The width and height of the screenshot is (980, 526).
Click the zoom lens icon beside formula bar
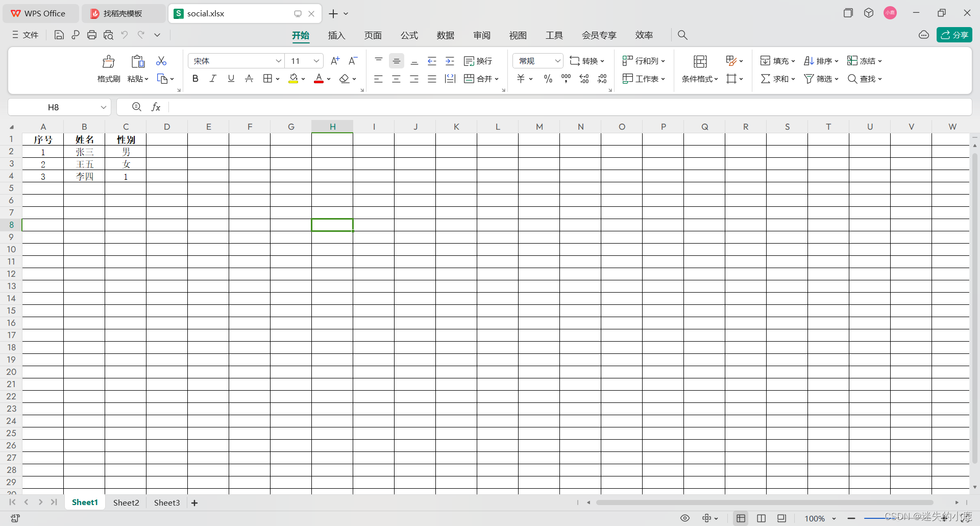point(137,107)
